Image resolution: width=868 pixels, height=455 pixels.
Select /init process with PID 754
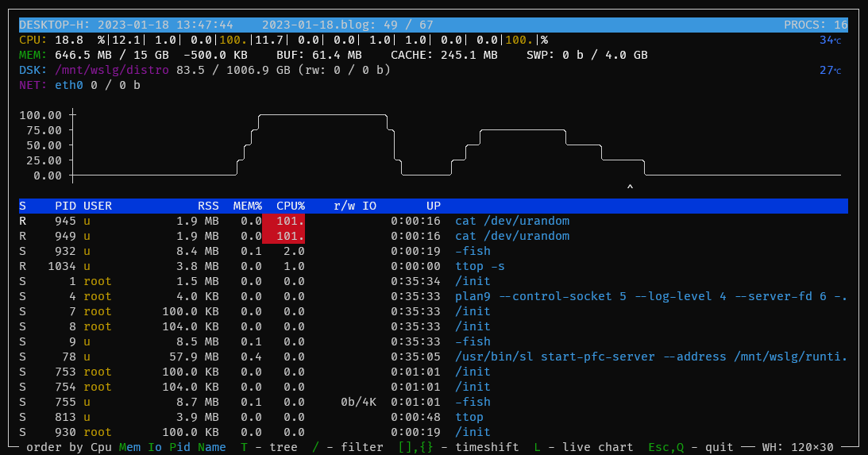coord(434,387)
